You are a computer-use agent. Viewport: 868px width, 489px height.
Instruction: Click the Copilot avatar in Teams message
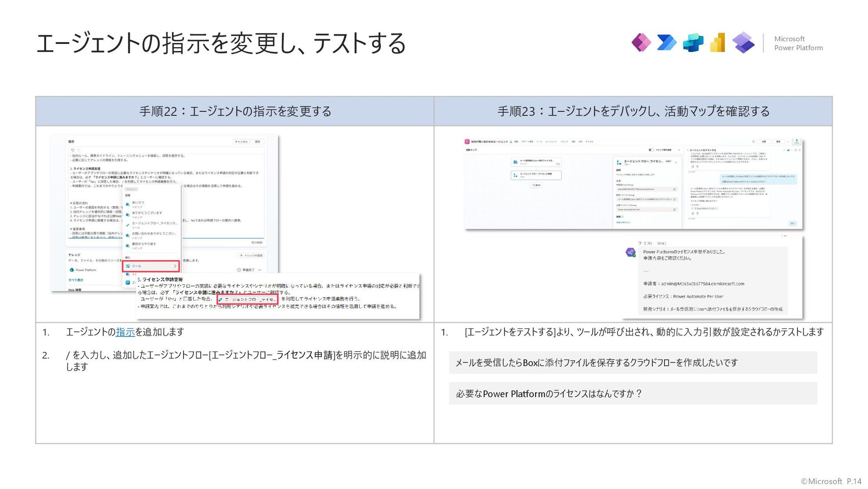[631, 252]
